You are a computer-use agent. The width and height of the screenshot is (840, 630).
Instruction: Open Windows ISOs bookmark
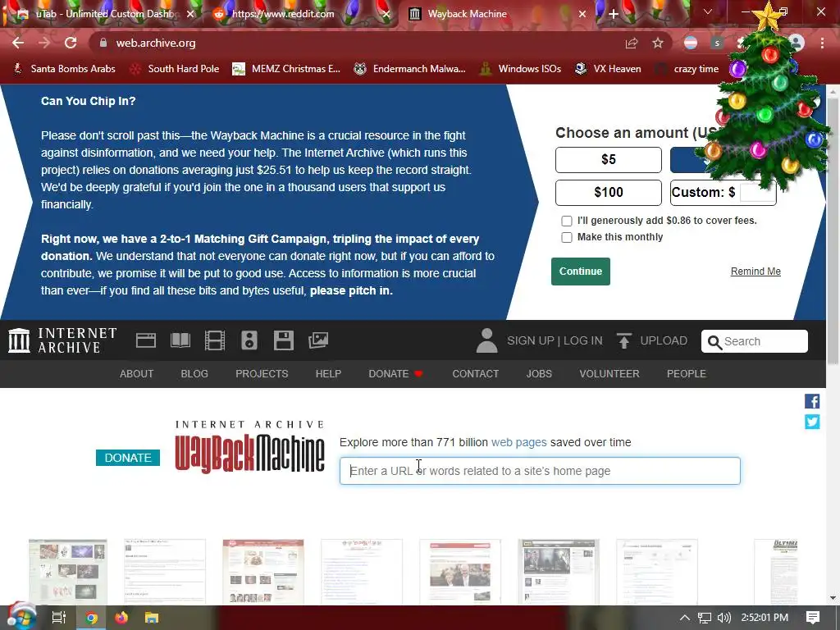521,69
